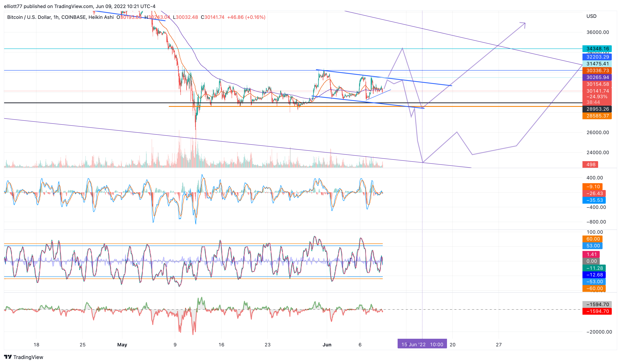The height and width of the screenshot is (364, 621).
Task: Click the 1.41 pink oscillator label
Action: point(591,255)
